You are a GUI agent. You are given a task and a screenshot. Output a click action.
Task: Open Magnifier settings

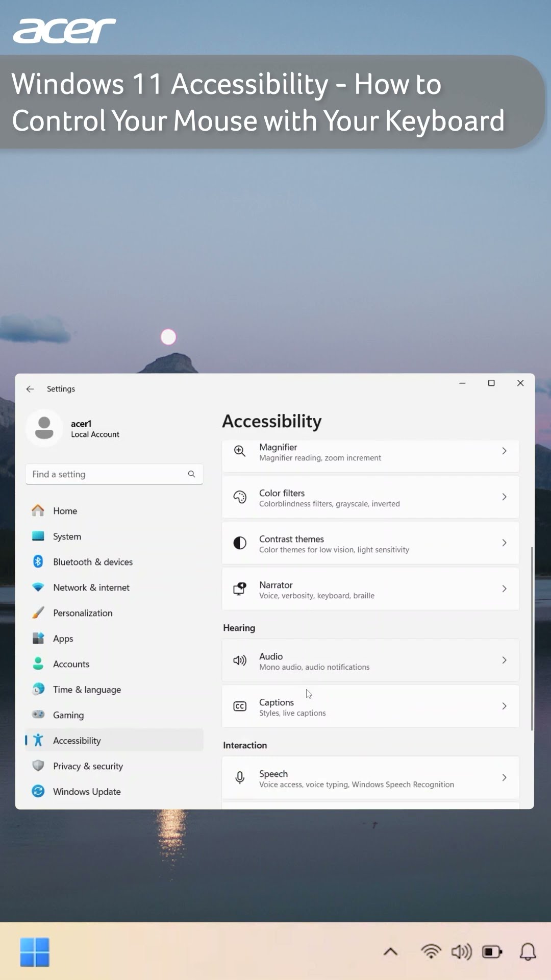pos(370,456)
